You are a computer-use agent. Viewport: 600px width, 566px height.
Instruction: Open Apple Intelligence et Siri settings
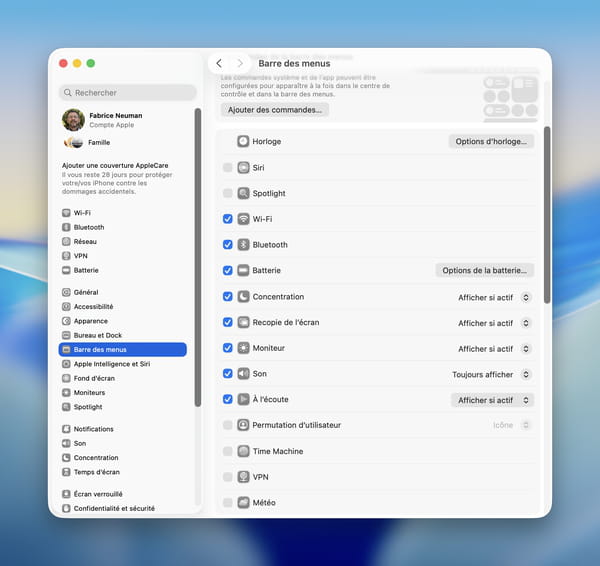click(x=111, y=364)
